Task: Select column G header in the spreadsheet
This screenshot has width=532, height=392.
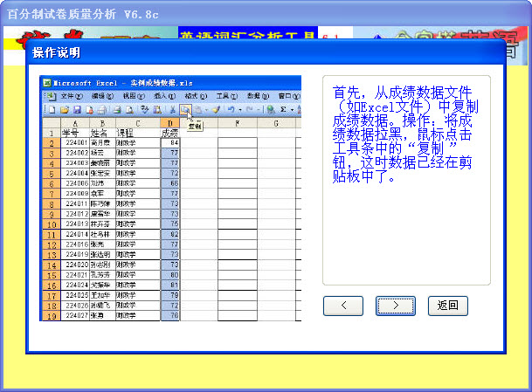Action: [276, 123]
